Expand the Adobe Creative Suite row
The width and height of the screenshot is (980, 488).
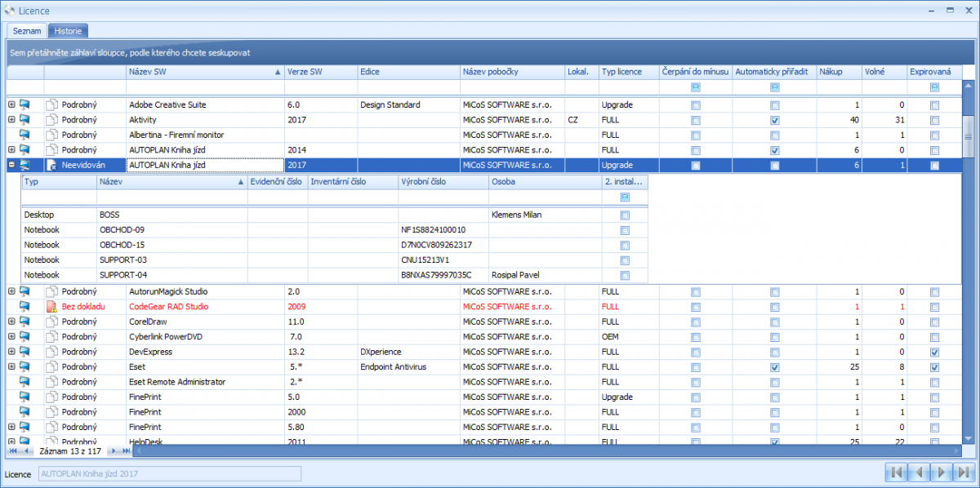11,105
